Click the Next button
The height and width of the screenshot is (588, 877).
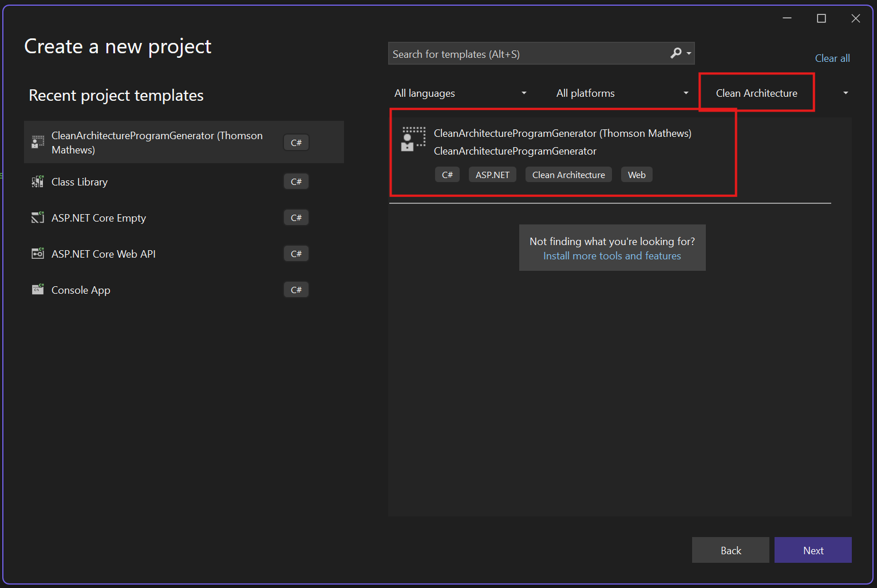point(813,550)
